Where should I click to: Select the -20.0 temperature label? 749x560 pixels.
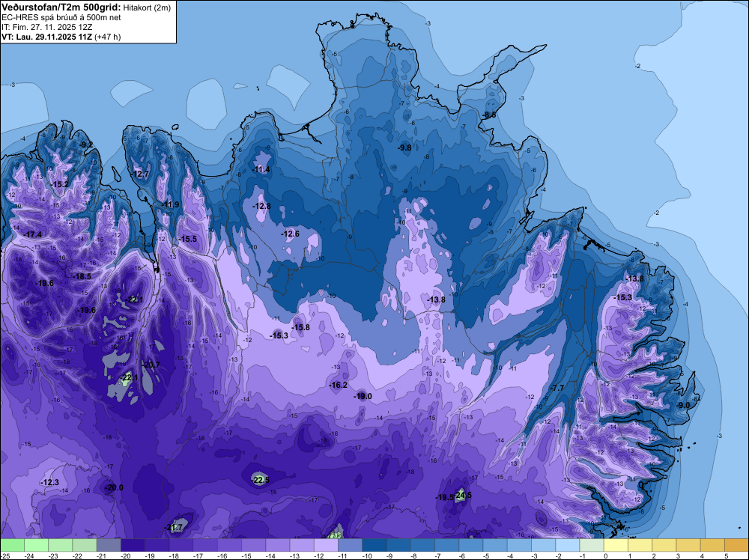(114, 487)
